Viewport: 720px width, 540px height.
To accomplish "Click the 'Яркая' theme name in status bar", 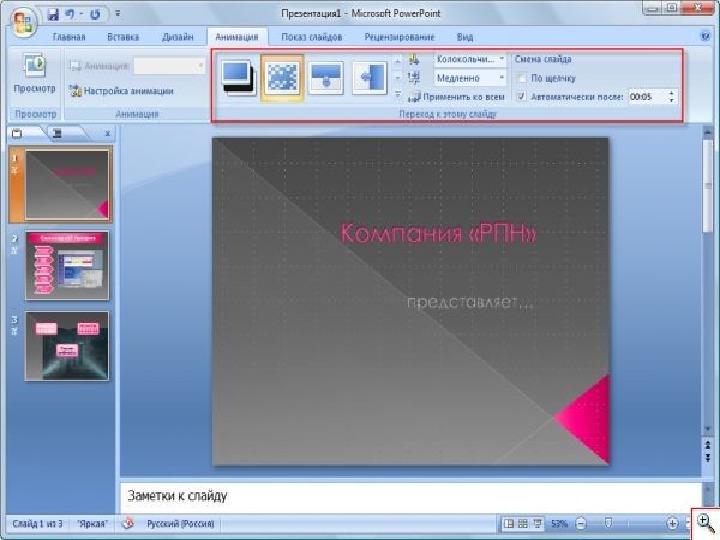I will (x=92, y=523).
